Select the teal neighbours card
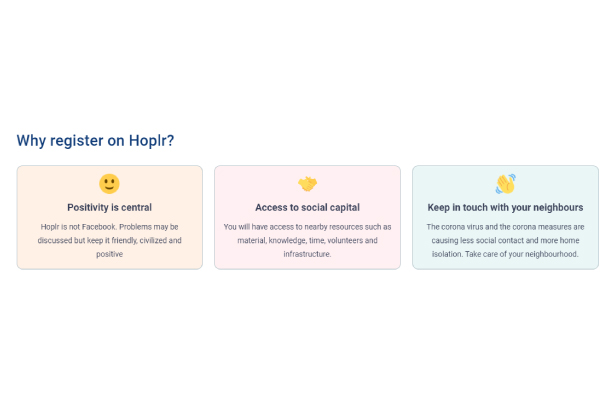The height and width of the screenshot is (400, 612). [x=505, y=217]
